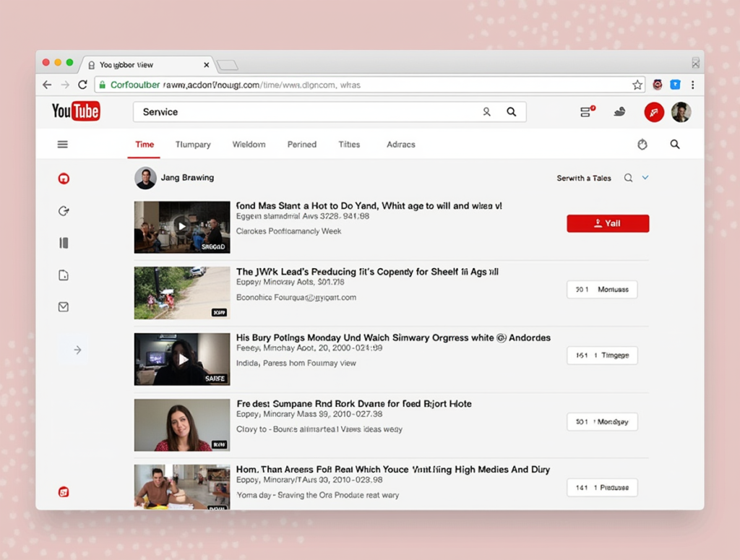740x560 pixels.
Task: Expand the blue chevron dropdown beside Serwith a Tales
Action: pyautogui.click(x=645, y=178)
